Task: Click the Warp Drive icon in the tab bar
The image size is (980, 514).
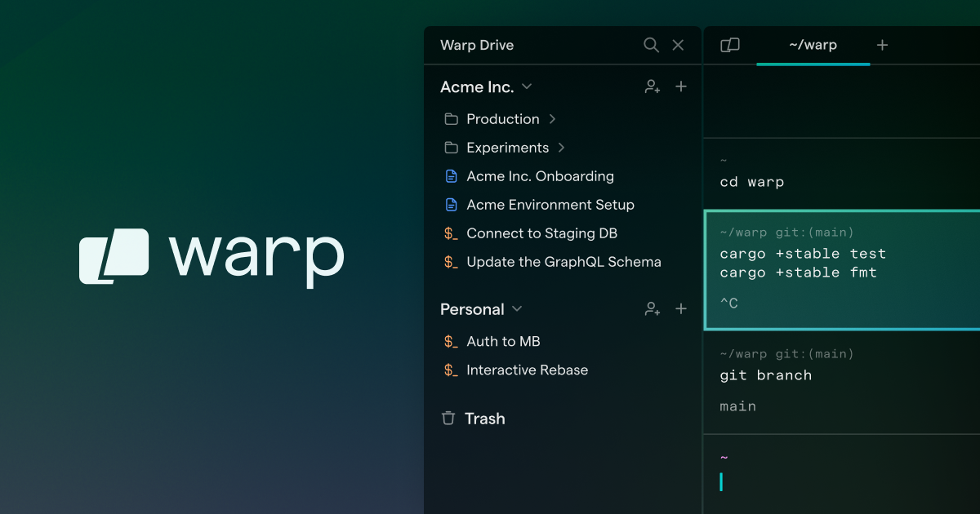Action: (x=729, y=45)
